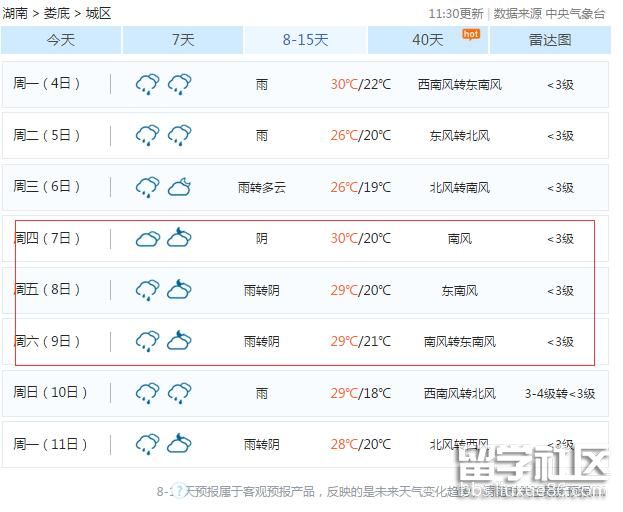Viewport: 623px width, 512px height.
Task: Click the 城区 breadcrumb link
Action: click(x=98, y=13)
